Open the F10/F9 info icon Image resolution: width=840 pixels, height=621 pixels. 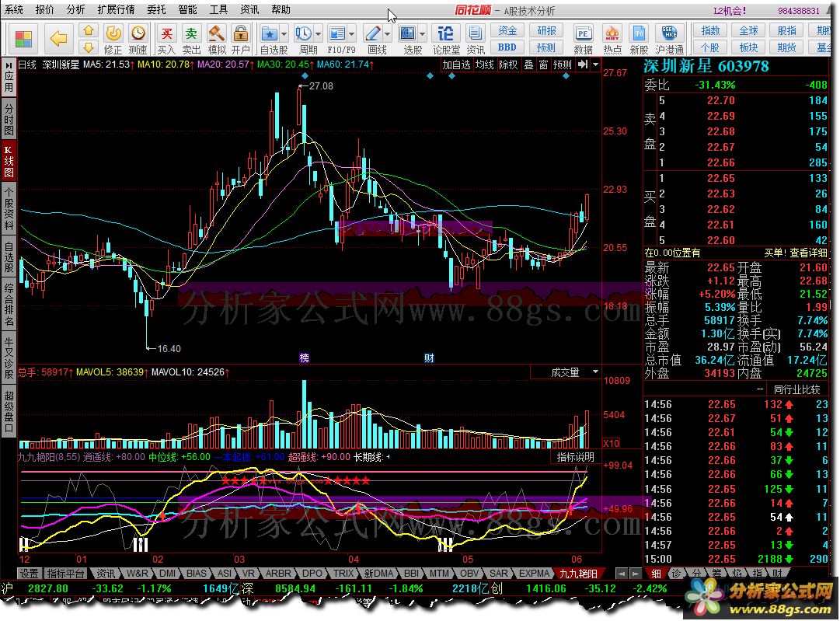coord(337,34)
